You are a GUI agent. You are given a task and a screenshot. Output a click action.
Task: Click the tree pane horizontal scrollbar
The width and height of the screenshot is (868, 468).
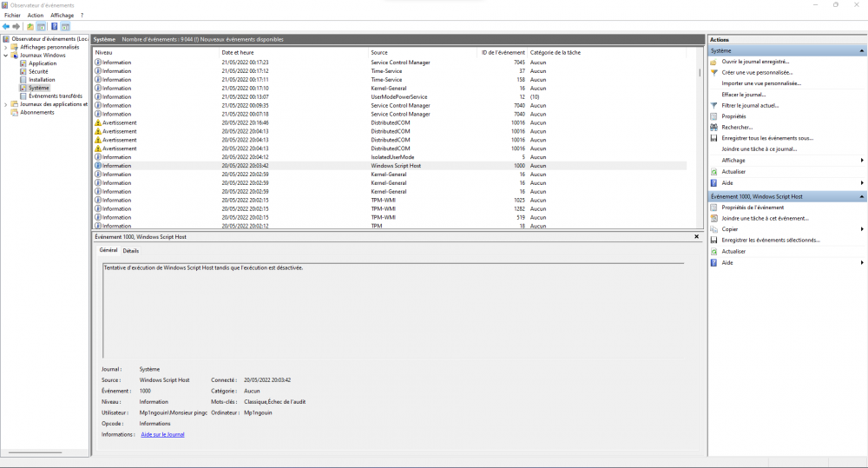pyautogui.click(x=36, y=452)
